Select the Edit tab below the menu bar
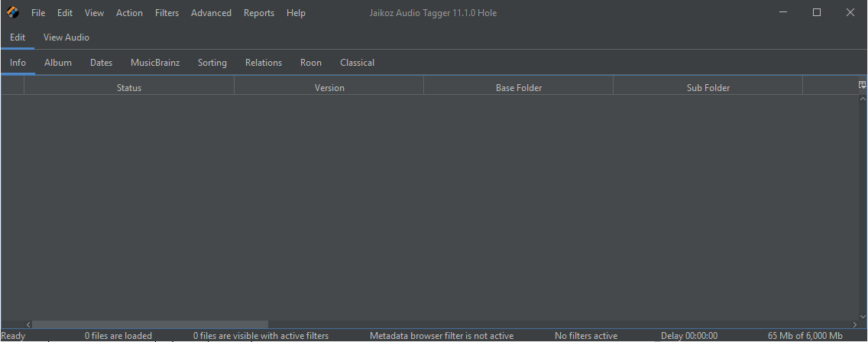Screen dimensions: 868x342 18,37
